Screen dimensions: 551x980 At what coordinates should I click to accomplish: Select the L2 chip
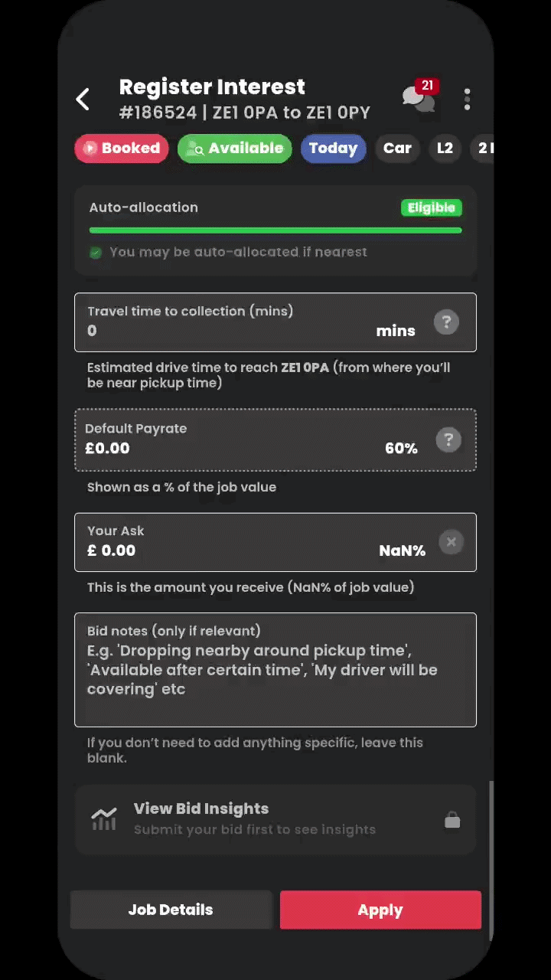point(445,149)
